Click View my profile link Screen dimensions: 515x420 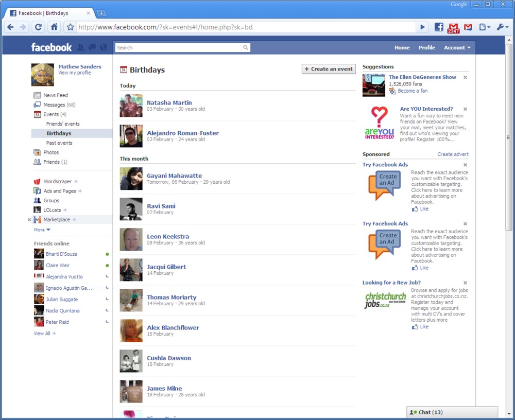pos(75,73)
